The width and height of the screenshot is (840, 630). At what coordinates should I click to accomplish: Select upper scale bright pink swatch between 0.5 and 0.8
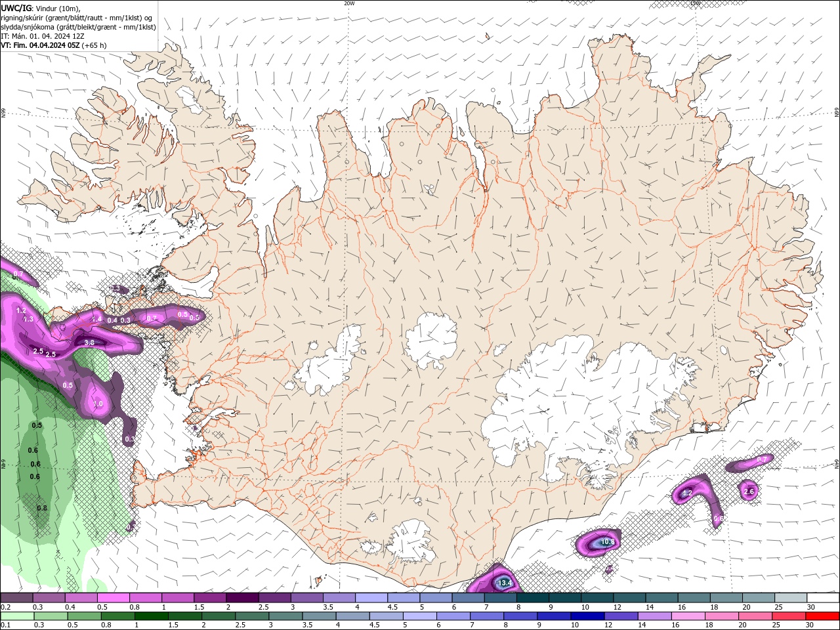[114, 598]
